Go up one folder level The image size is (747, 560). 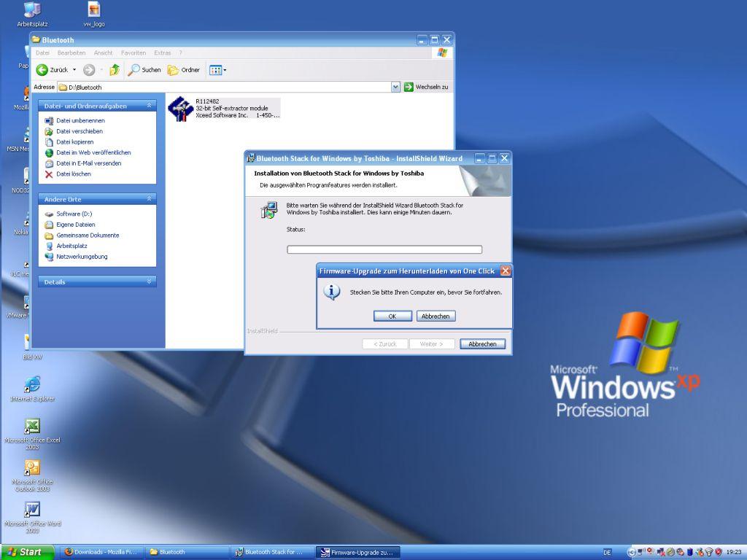click(115, 70)
